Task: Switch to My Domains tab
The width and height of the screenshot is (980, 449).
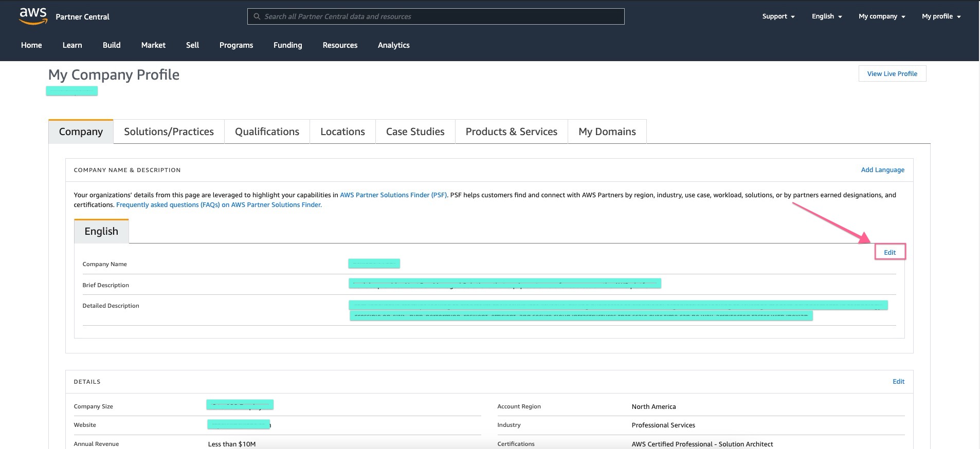Action: pos(607,132)
